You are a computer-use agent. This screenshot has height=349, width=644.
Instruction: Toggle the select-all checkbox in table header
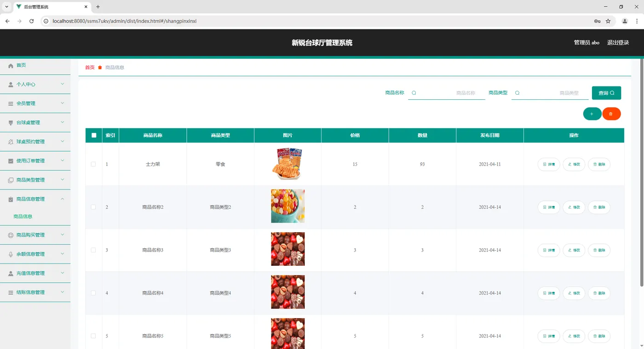[x=94, y=135]
